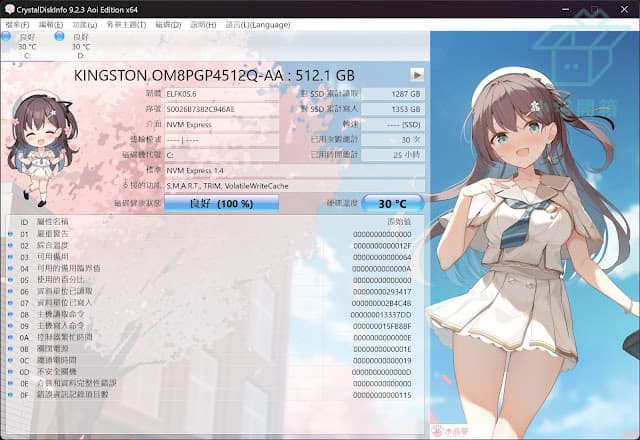Select drive D: blue health indicator
The image size is (640, 440).
(x=60, y=36)
